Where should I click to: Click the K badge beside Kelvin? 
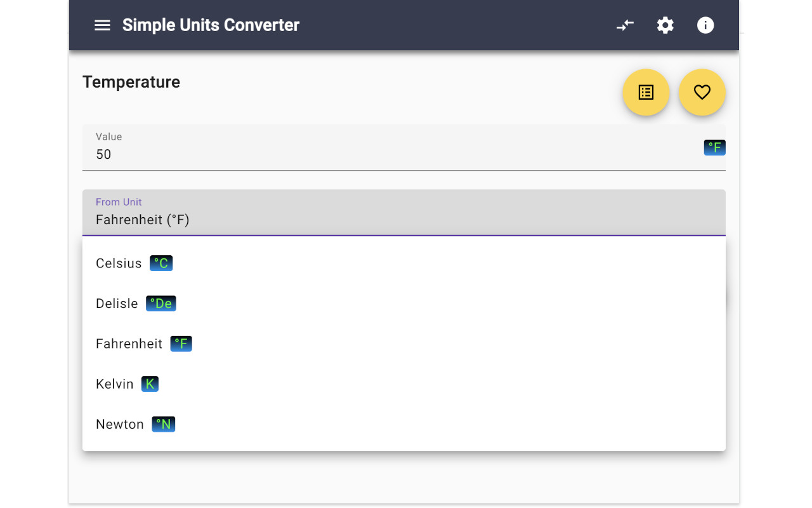(150, 384)
